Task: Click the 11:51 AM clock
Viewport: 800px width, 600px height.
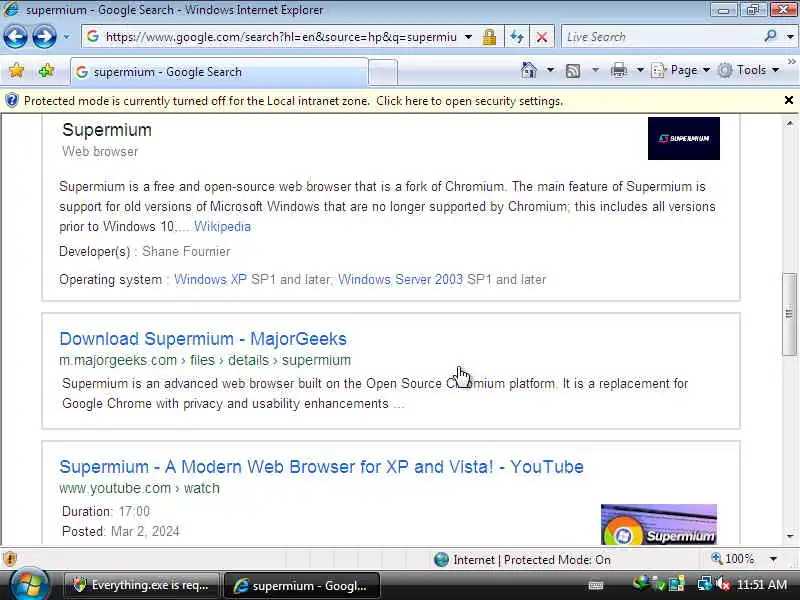Action: tap(761, 584)
